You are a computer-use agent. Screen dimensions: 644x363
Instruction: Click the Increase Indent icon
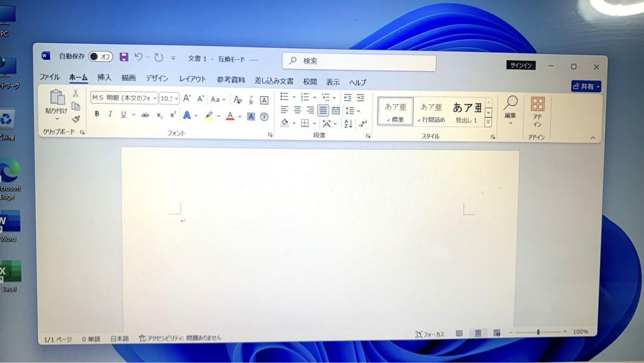360,98
